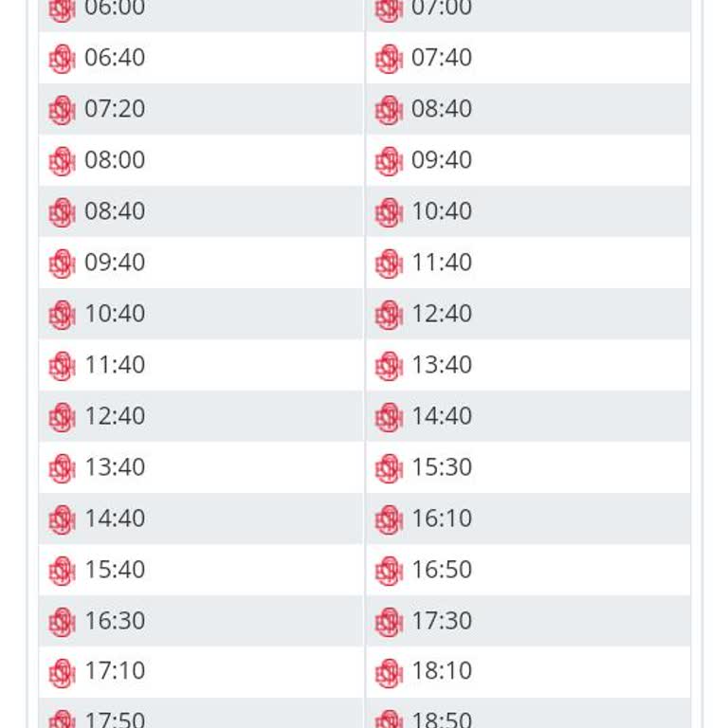Click the red icon next to 16:50

(x=389, y=571)
